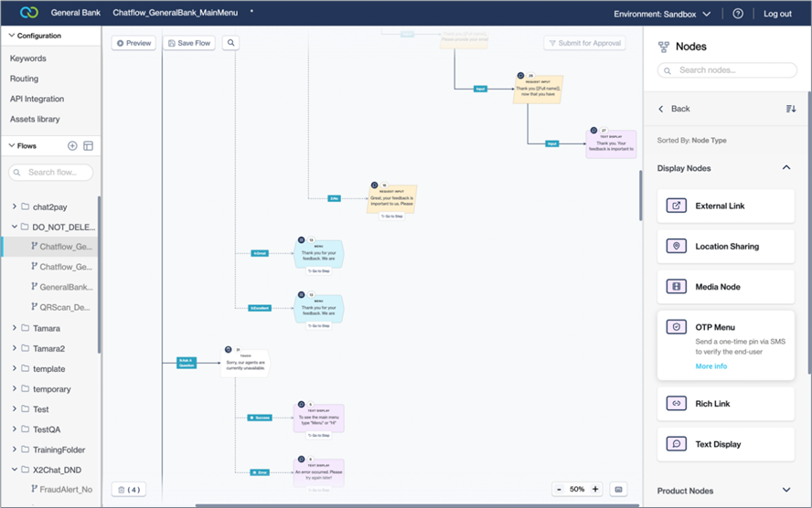Click the Save Flow button

pyautogui.click(x=187, y=43)
